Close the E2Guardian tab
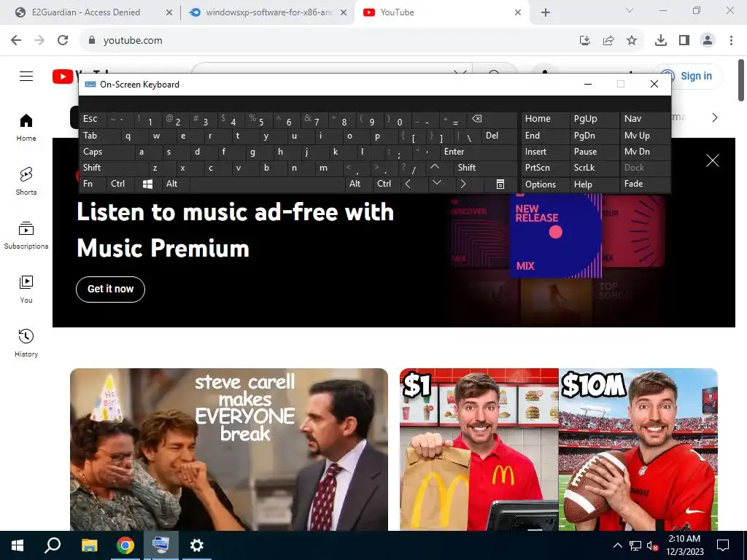747x560 pixels. [169, 12]
